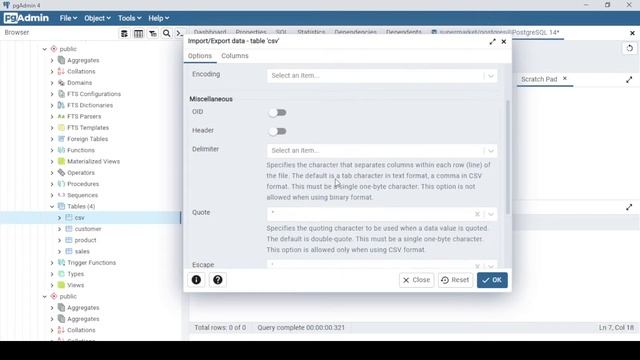640x360 pixels.
Task: Select the customer table in the tree
Action: (x=88, y=229)
